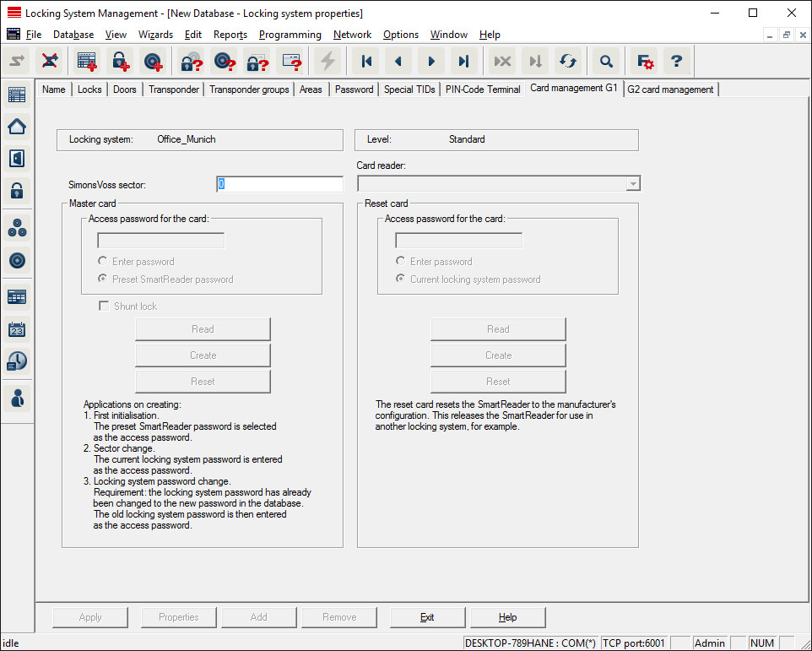Open the door icon in sidebar
The width and height of the screenshot is (812, 651).
(17, 158)
